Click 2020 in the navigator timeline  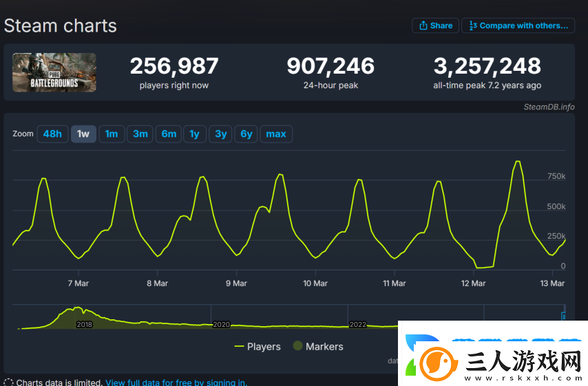pos(221,325)
